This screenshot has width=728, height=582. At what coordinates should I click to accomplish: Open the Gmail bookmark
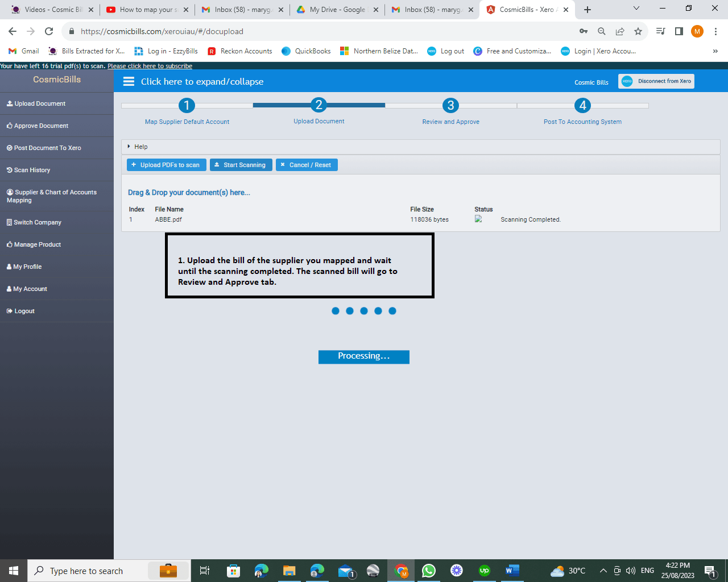(x=24, y=51)
